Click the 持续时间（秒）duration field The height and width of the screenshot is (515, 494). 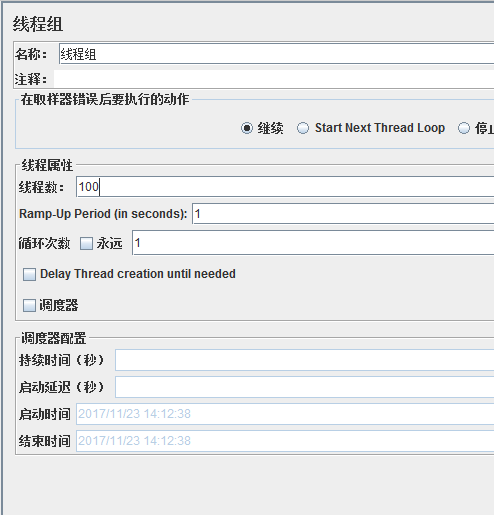[304, 360]
